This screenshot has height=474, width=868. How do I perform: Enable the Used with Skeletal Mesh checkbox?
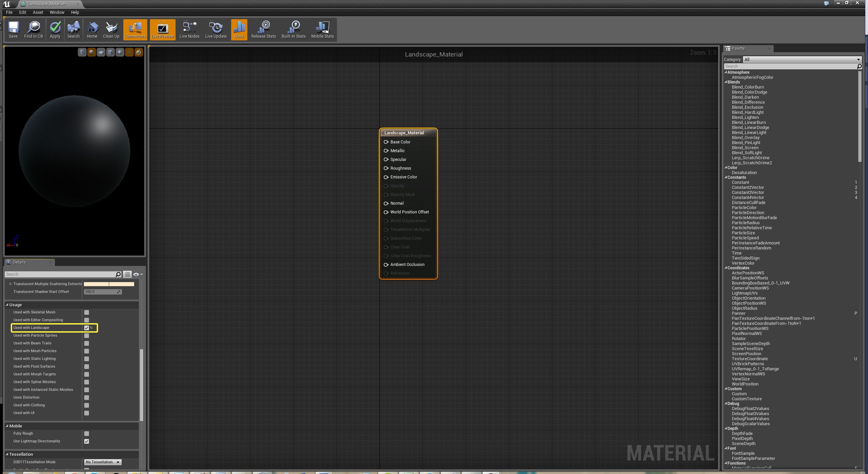(87, 312)
